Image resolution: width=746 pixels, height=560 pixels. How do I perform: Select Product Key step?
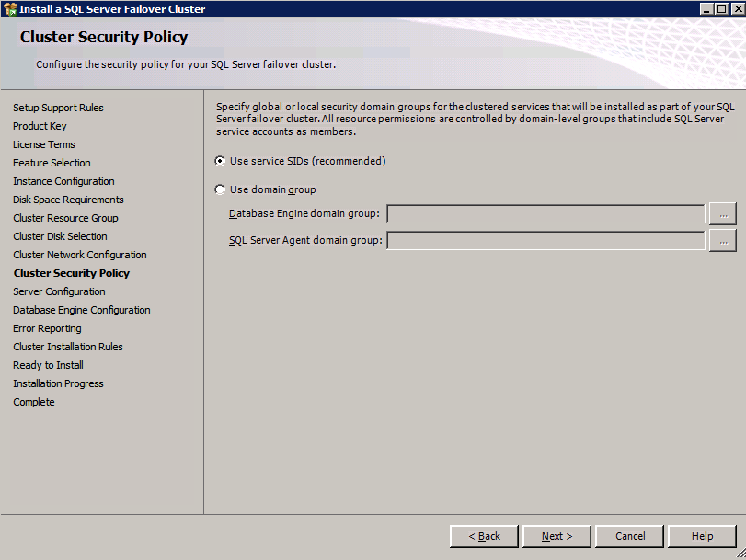coord(40,126)
